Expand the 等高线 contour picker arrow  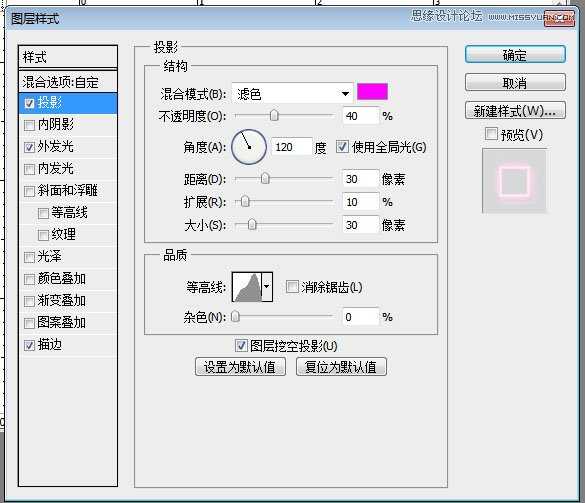click(267, 287)
